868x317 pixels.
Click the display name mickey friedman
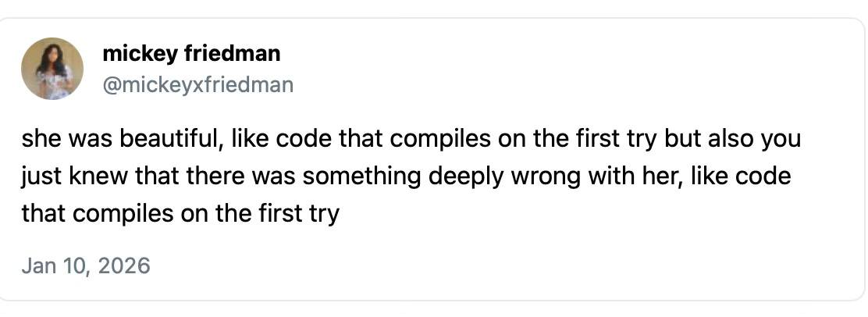(191, 54)
